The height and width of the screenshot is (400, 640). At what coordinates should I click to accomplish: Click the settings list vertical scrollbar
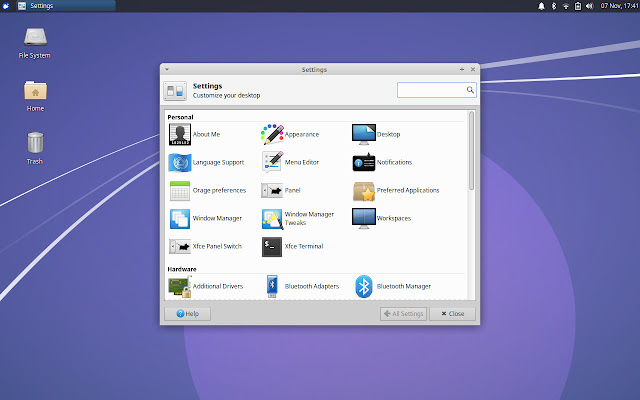pos(471,150)
